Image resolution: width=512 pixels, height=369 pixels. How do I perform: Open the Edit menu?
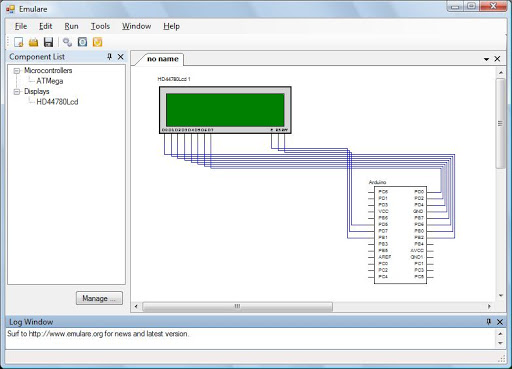pyautogui.click(x=45, y=26)
